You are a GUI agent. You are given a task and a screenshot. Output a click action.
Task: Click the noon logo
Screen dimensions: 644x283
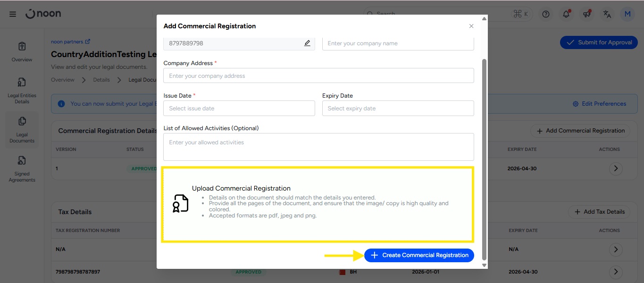click(43, 14)
